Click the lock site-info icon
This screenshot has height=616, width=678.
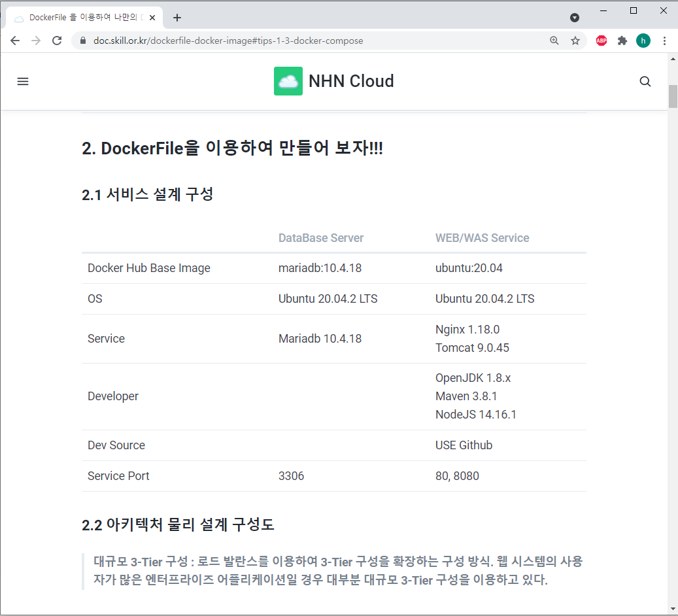click(x=84, y=41)
